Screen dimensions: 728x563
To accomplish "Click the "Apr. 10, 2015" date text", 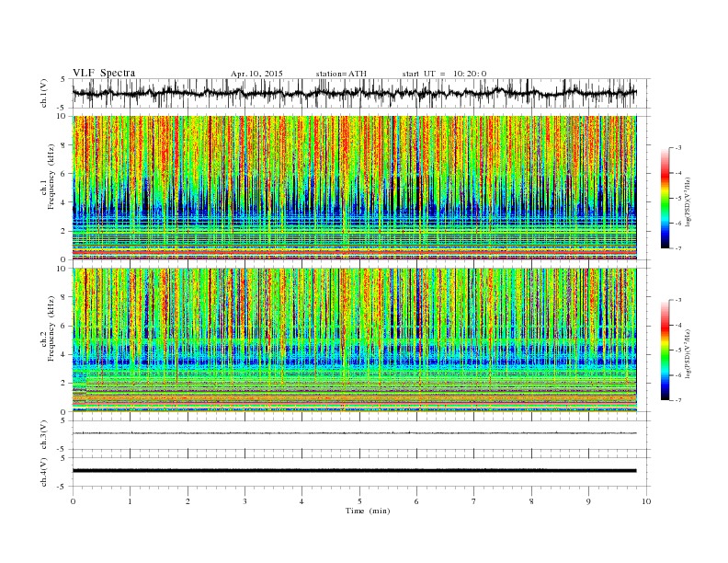I will 256,74.
